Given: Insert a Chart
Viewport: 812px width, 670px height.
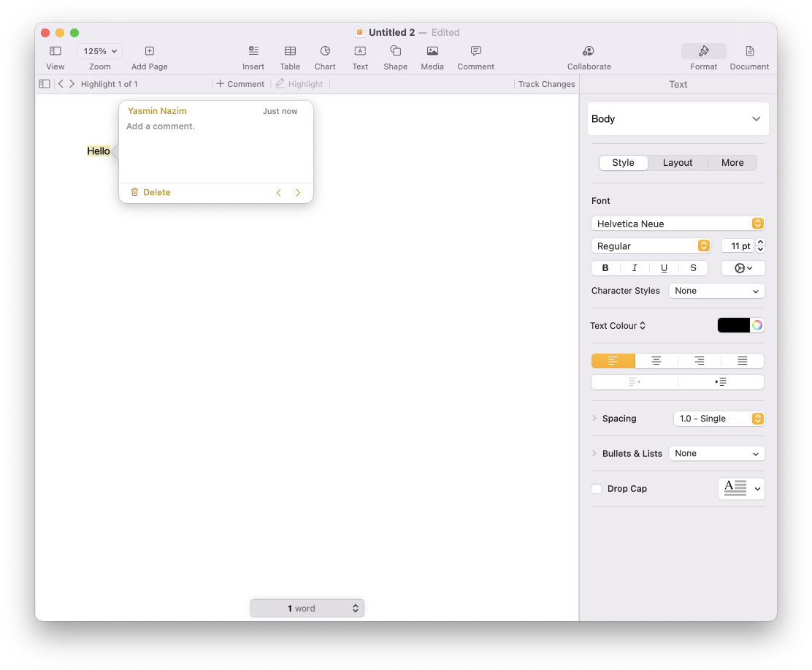Looking at the screenshot, I should click(x=325, y=53).
